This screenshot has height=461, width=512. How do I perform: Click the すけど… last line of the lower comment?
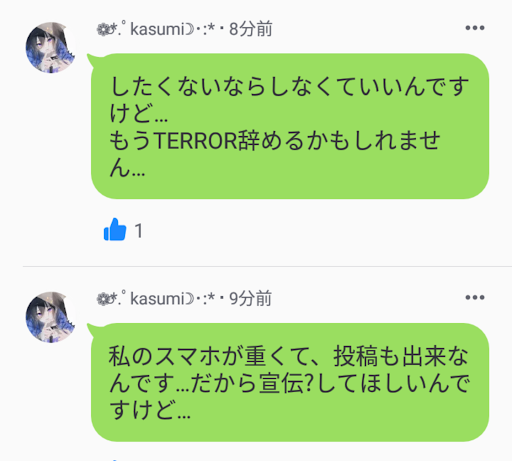pos(150,410)
